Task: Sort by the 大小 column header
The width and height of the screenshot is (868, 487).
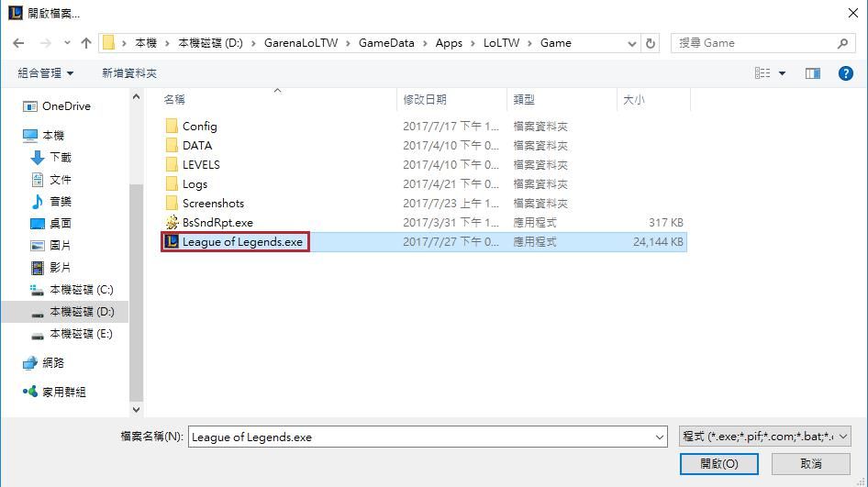Action: coord(634,100)
